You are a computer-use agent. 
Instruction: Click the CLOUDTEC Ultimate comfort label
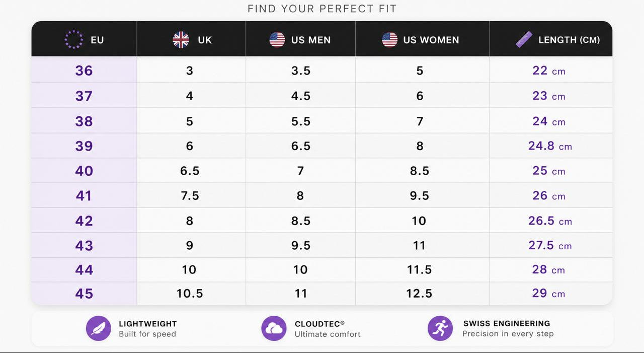328,329
